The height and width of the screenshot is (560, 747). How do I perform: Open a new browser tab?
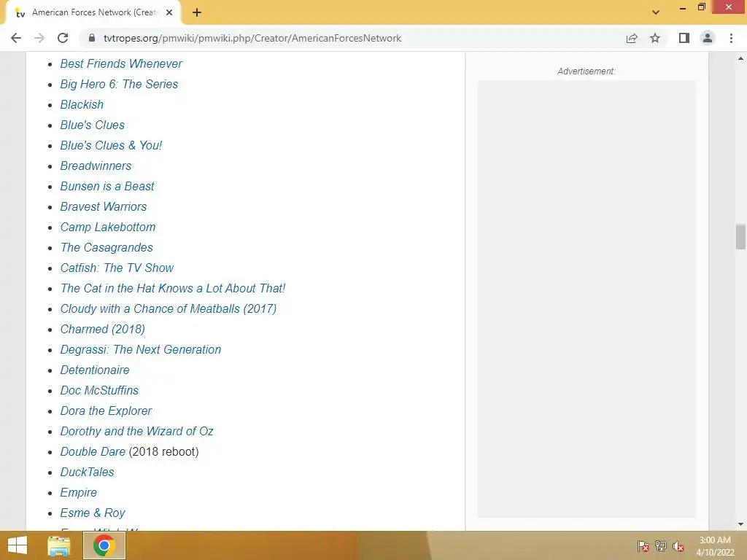(x=197, y=12)
